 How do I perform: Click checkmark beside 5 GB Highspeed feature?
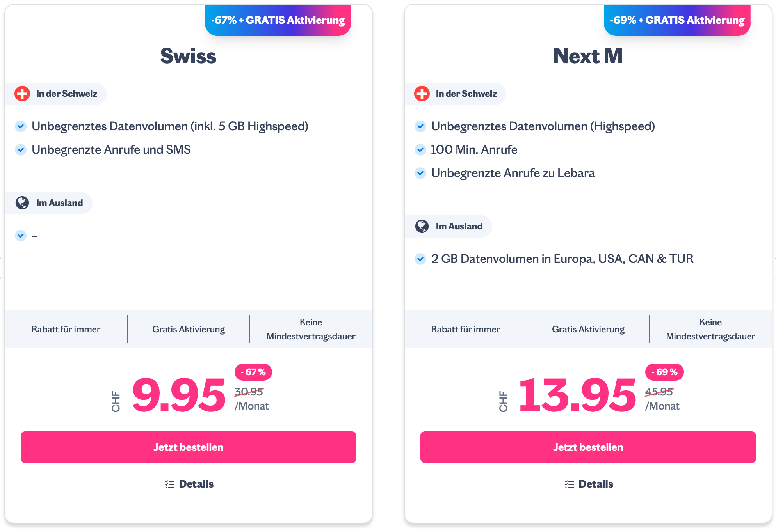point(21,126)
